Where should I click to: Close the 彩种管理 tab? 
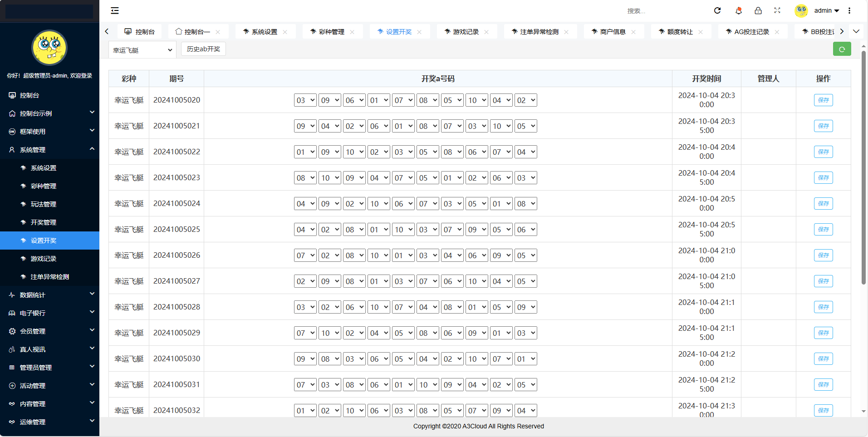coord(352,32)
